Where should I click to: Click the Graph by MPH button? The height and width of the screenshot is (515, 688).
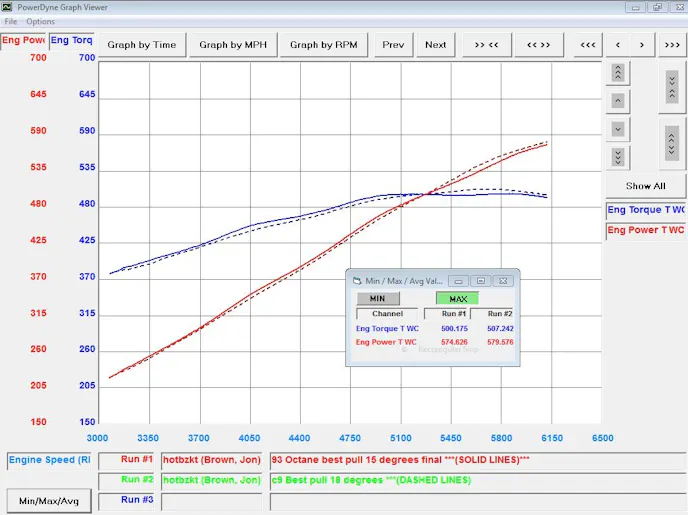click(x=233, y=45)
